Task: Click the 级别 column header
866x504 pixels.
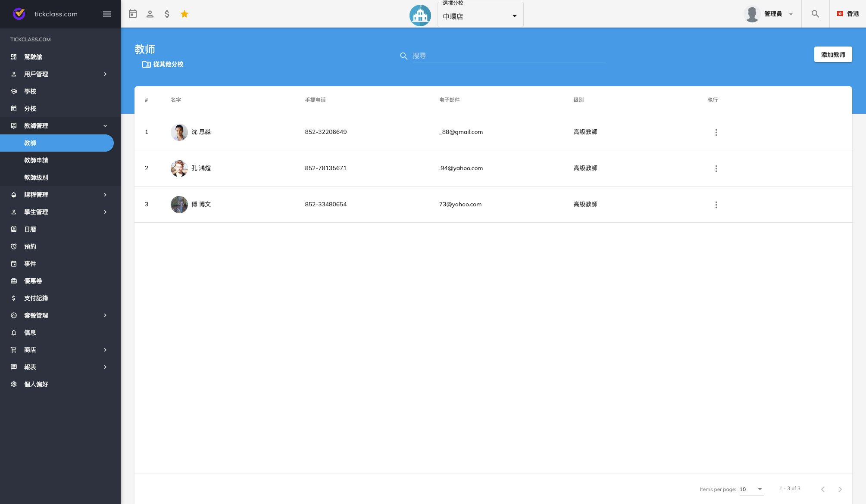Action: pos(578,100)
